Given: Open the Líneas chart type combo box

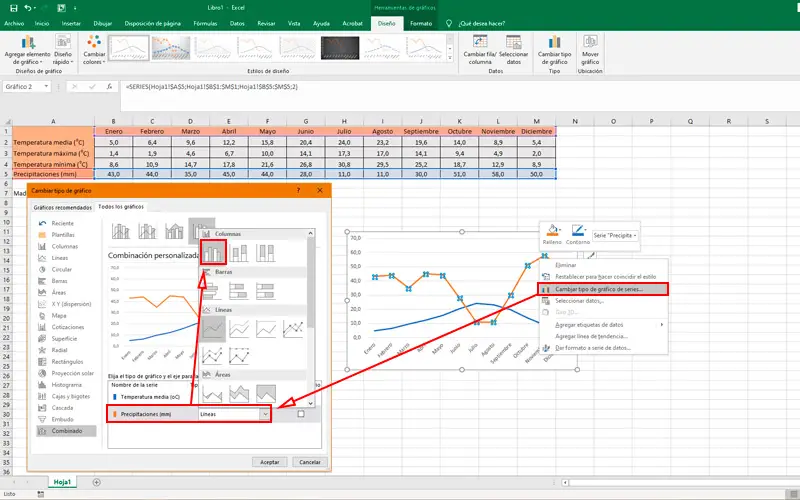Looking at the screenshot, I should [x=234, y=414].
